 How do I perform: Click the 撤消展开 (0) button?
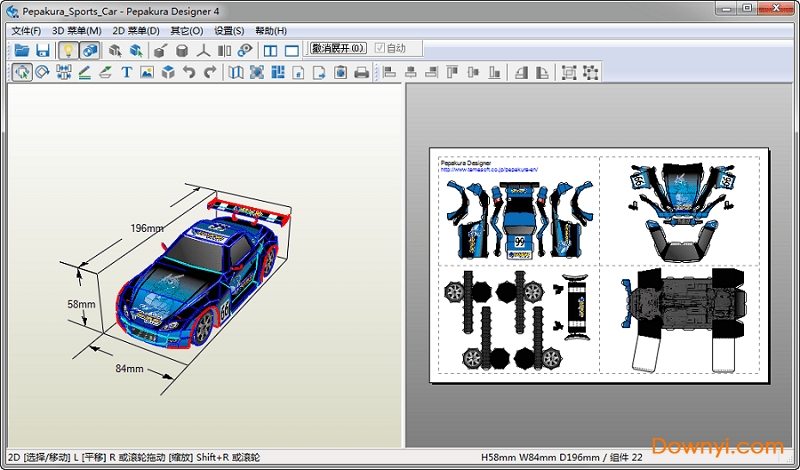(338, 48)
